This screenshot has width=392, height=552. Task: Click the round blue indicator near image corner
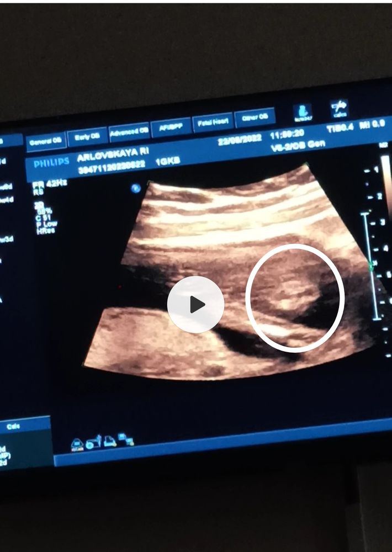coord(136,188)
